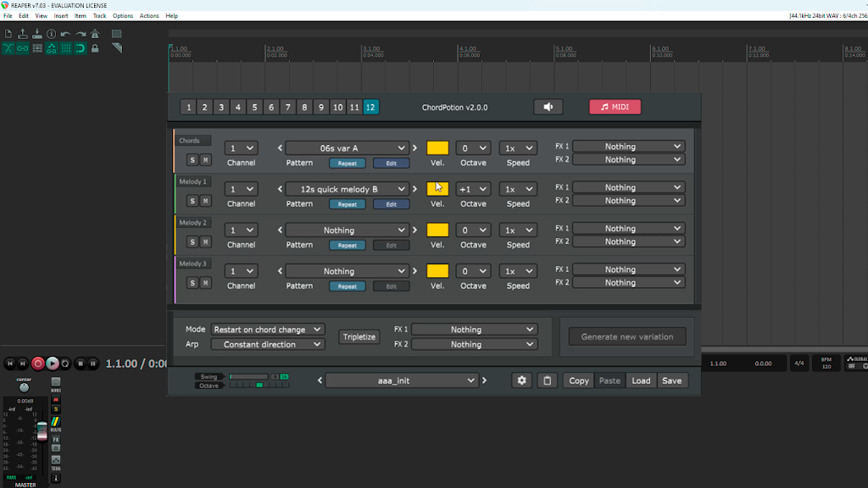This screenshot has width=868, height=488.
Task: Mute the Melody 1 layer
Action: 205,201
